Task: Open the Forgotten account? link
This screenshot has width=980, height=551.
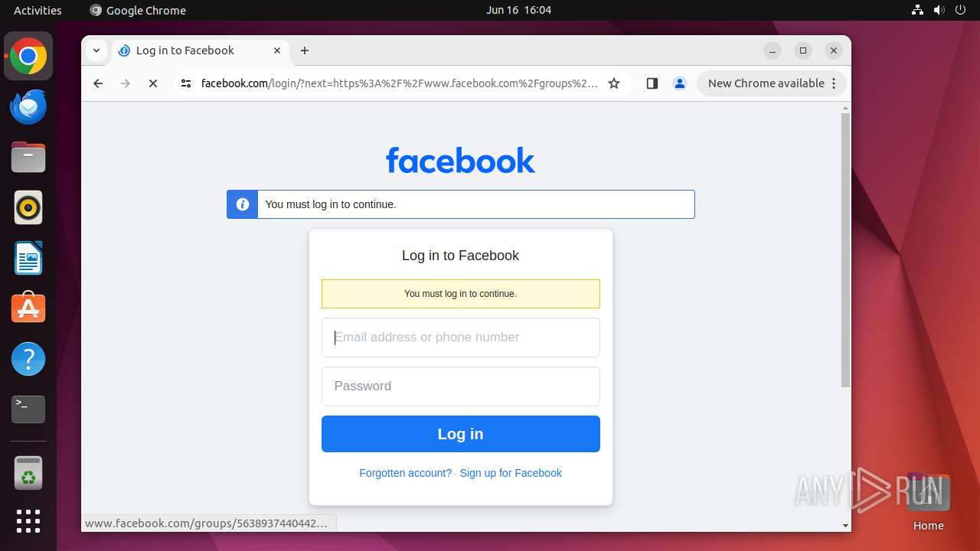Action: [x=405, y=473]
